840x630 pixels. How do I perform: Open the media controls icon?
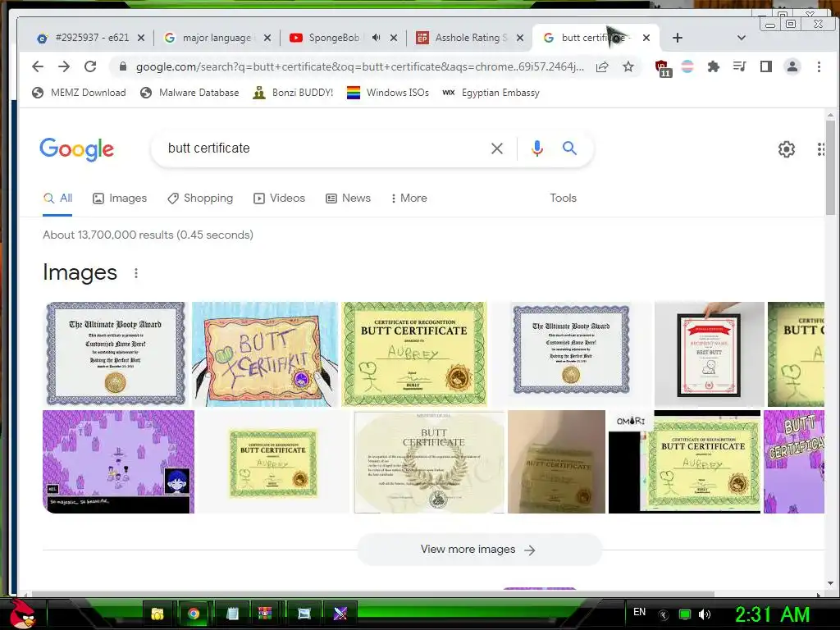(x=739, y=66)
